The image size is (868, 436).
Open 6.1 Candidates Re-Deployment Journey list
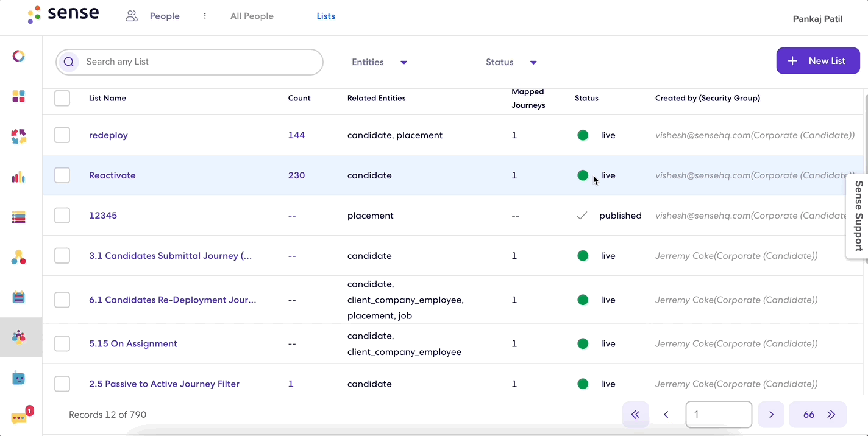point(173,300)
